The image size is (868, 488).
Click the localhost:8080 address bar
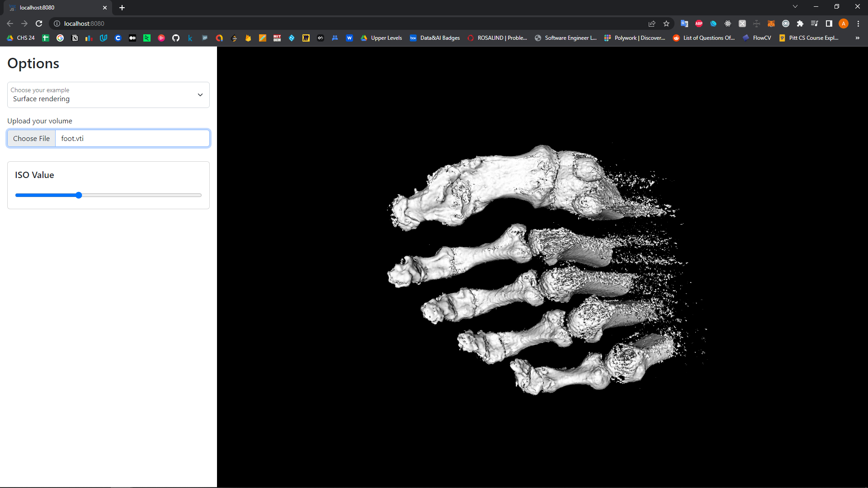[x=136, y=23]
